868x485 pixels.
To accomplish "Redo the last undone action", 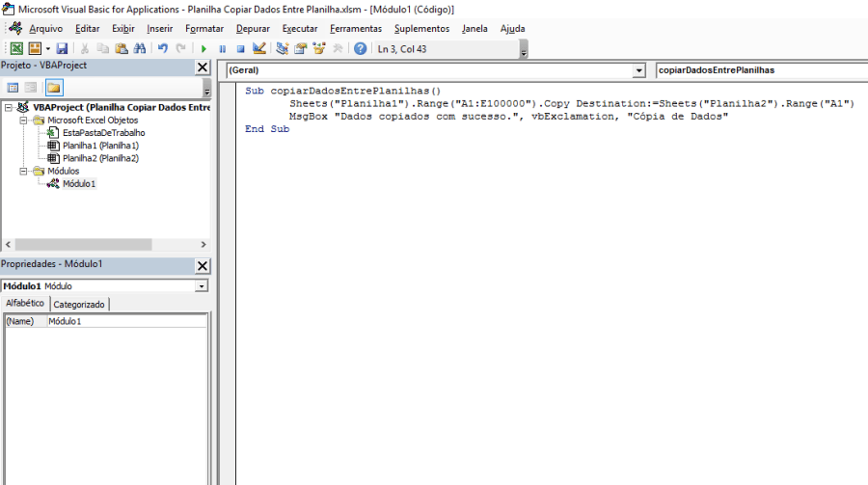I will 181,49.
